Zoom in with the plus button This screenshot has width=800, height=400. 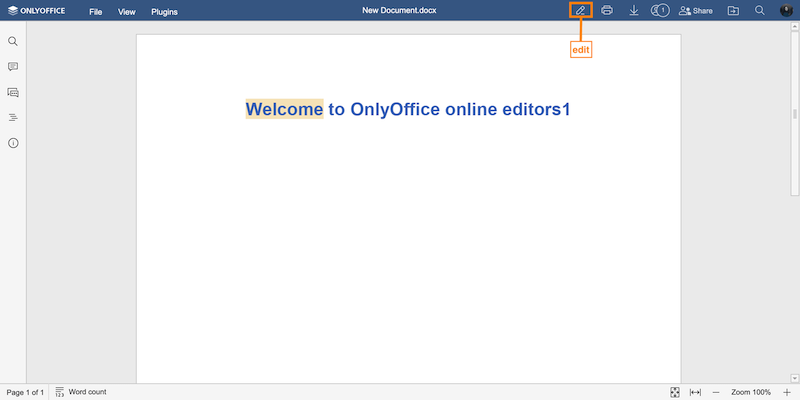tap(787, 392)
